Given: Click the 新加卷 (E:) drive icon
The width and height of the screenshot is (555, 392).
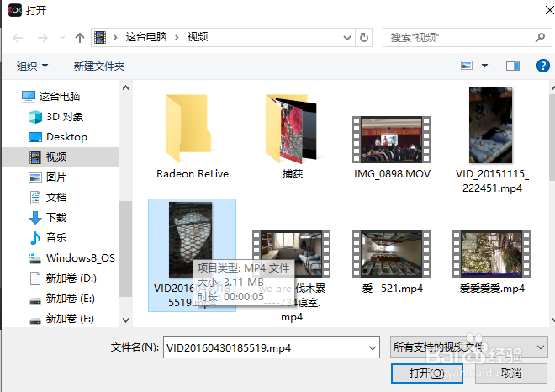Looking at the screenshot, I should pos(35,301).
